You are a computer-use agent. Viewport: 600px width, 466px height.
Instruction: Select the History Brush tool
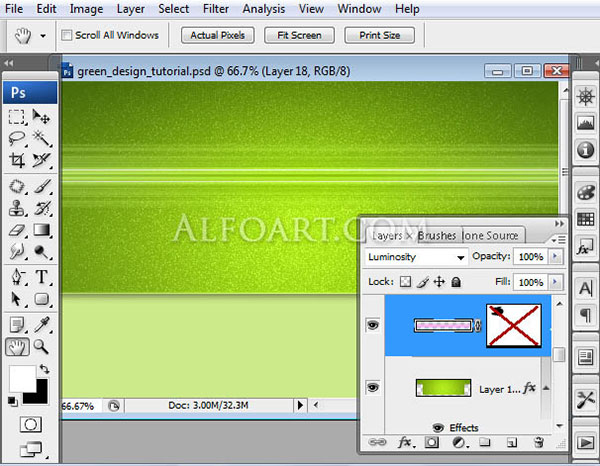42,209
